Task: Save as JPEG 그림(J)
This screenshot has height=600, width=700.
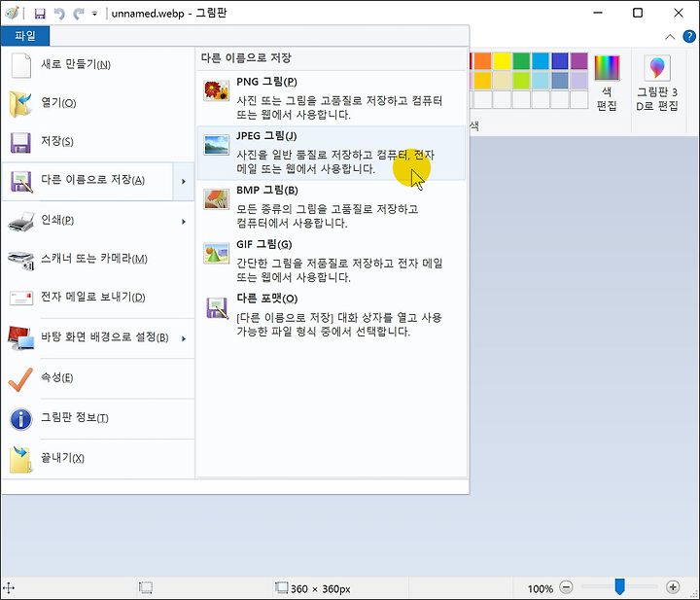Action: click(331, 153)
